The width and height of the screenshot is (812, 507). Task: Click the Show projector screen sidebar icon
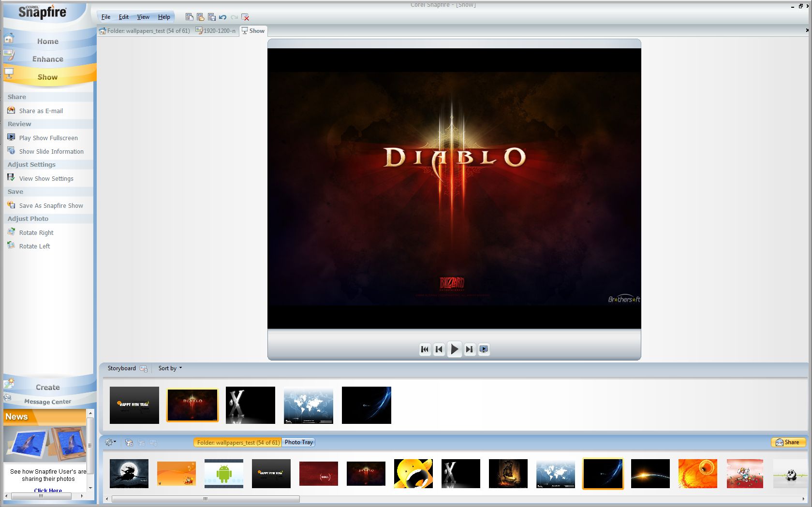[9, 73]
